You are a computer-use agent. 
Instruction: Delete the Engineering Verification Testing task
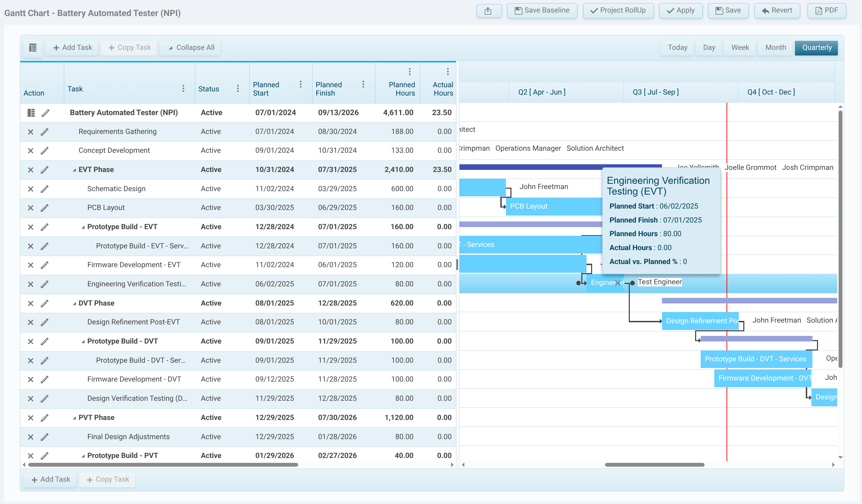(31, 284)
